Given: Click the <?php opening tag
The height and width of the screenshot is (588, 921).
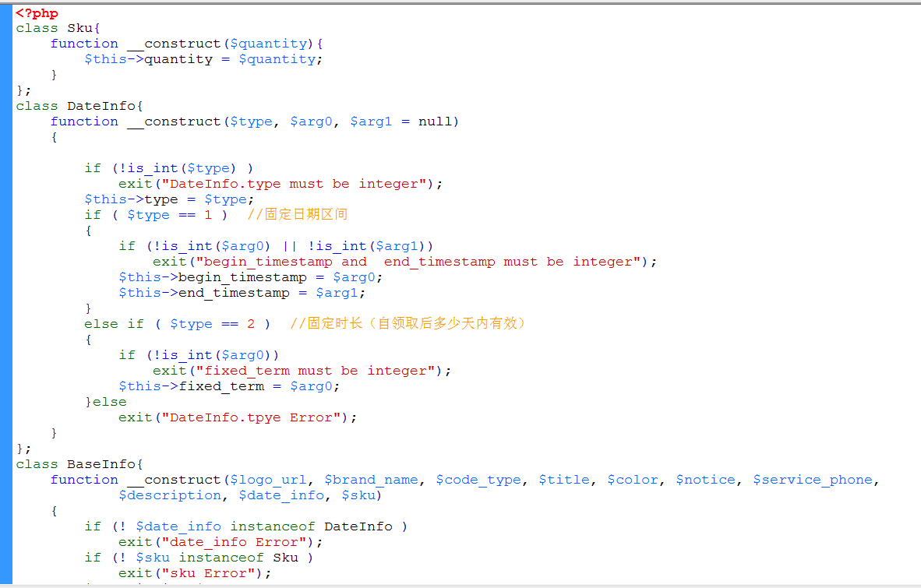Looking at the screenshot, I should (37, 13).
